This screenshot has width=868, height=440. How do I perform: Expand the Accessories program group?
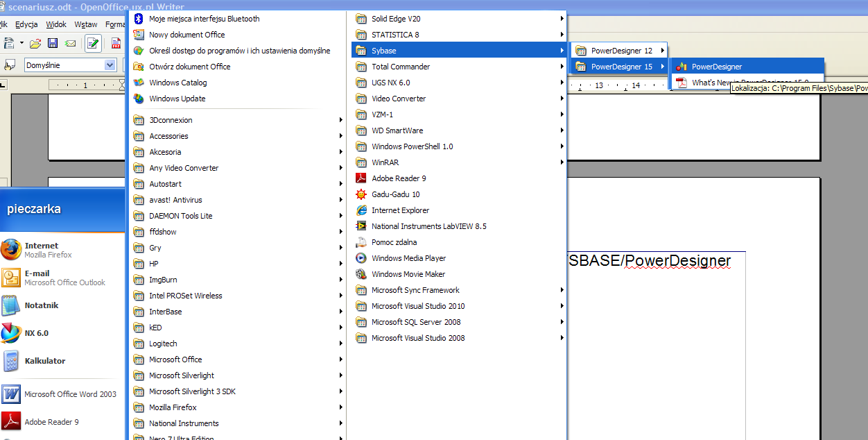236,136
